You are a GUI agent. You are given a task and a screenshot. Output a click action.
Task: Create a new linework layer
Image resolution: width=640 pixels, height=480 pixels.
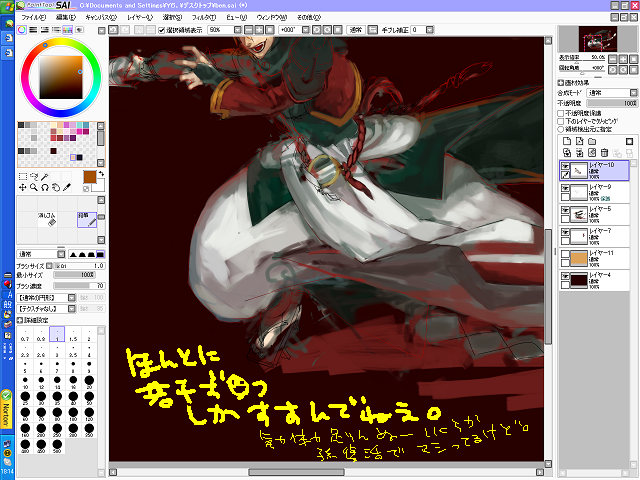[579, 141]
